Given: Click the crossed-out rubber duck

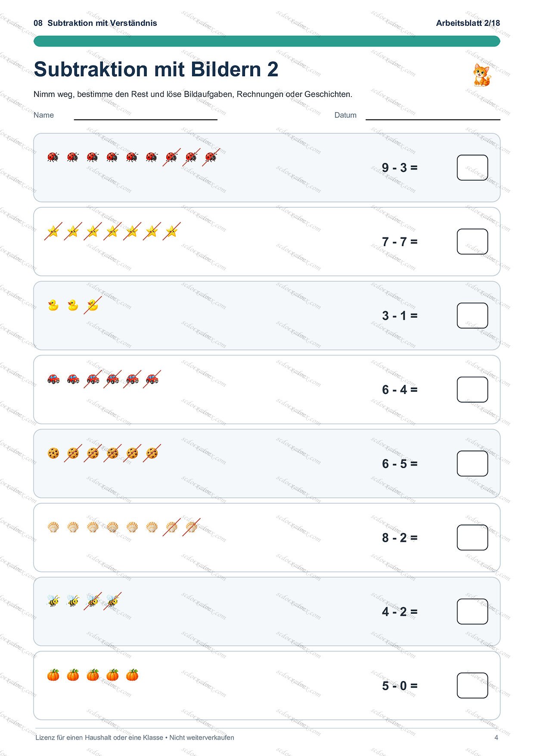Looking at the screenshot, I should tap(93, 305).
